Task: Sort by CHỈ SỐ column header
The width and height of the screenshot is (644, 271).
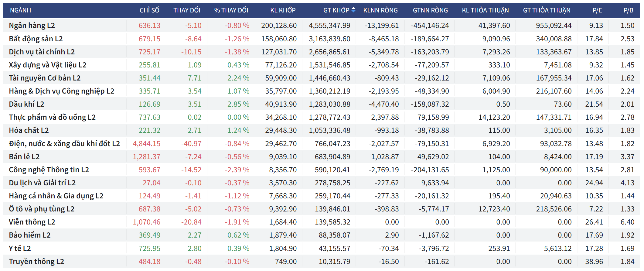Action: coord(149,10)
